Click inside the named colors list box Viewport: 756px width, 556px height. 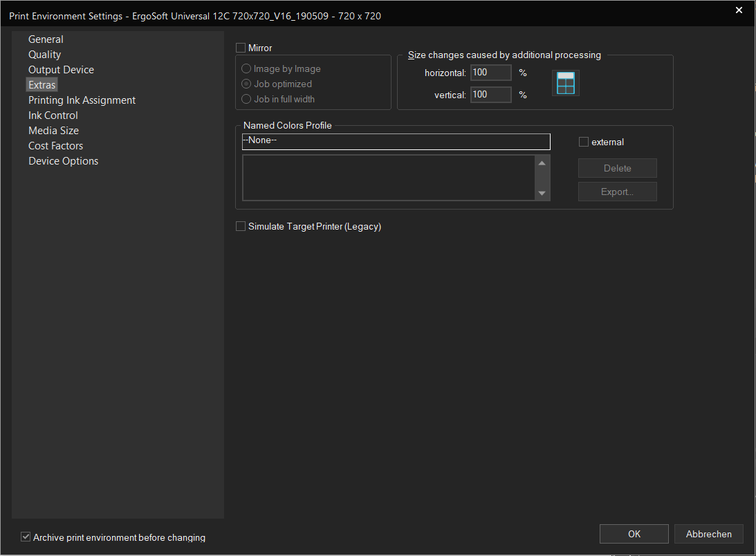tap(389, 178)
